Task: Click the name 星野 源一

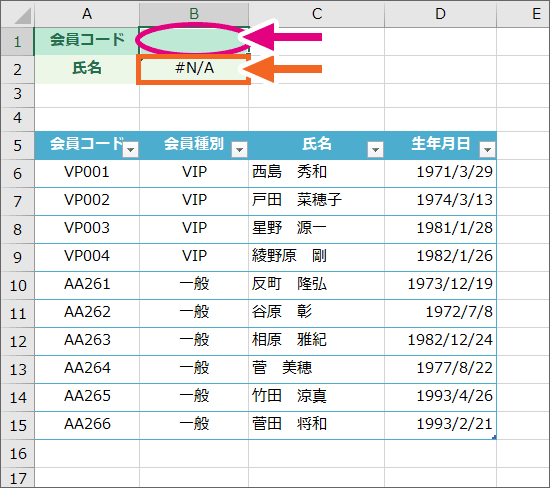Action: 289,228
